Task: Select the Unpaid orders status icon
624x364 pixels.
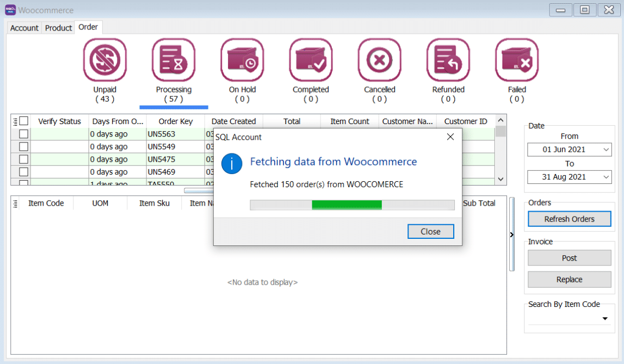Action: [105, 60]
